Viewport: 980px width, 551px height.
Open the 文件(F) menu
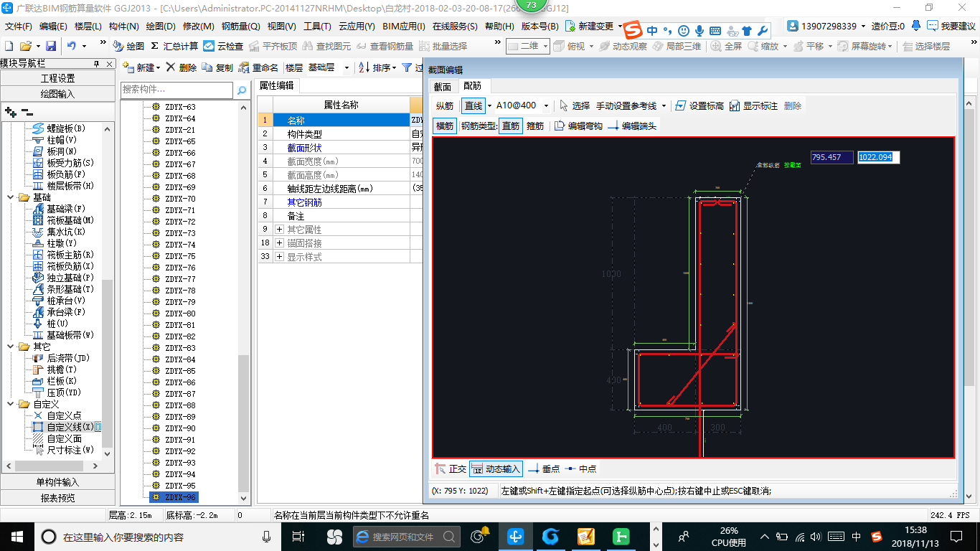point(19,27)
